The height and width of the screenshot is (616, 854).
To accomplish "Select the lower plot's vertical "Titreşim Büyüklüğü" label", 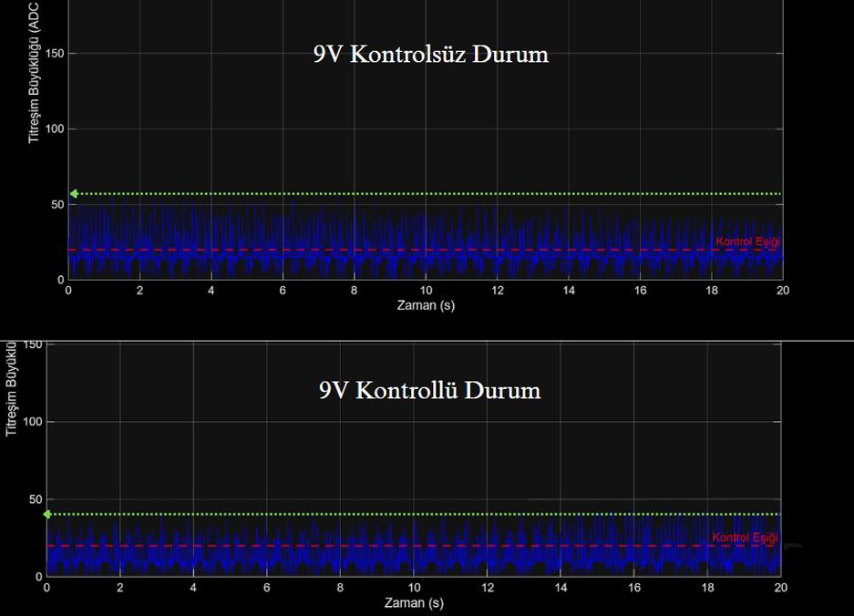I will 12,388.
